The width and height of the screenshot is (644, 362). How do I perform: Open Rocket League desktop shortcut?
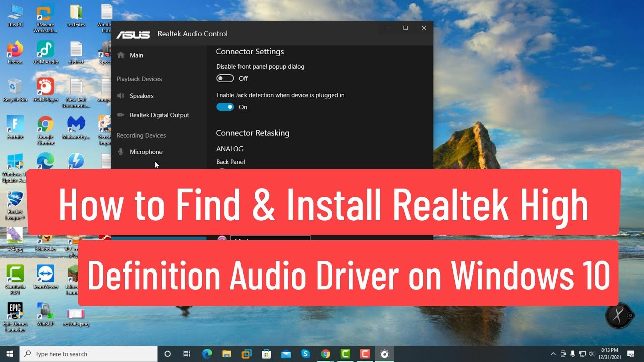click(15, 206)
